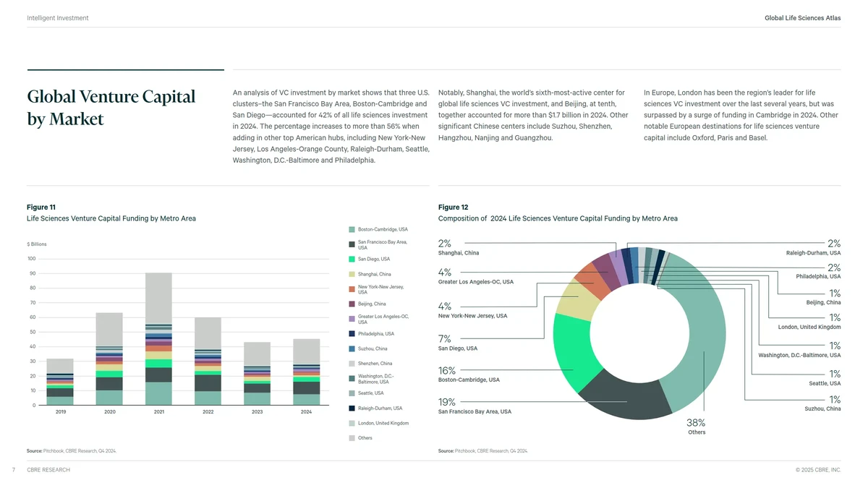Click the Intelligent Investment header text

[x=58, y=18]
